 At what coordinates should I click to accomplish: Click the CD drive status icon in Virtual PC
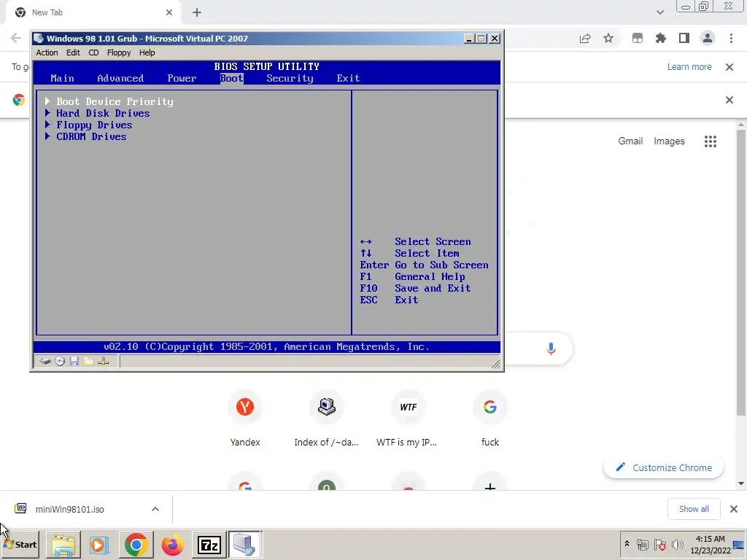[60, 362]
